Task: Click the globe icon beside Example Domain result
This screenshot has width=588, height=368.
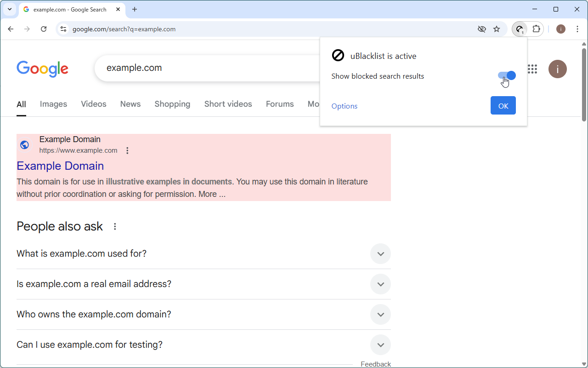Action: point(24,144)
